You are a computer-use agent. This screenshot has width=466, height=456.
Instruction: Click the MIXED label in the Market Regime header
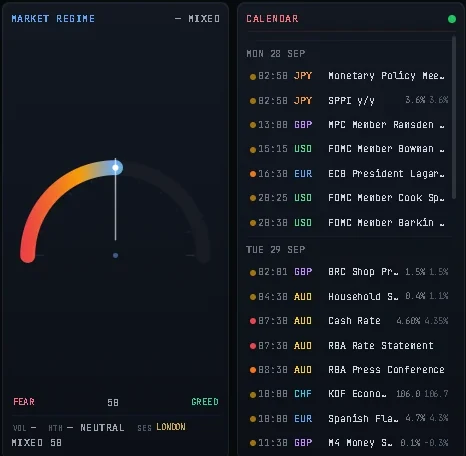coord(204,19)
